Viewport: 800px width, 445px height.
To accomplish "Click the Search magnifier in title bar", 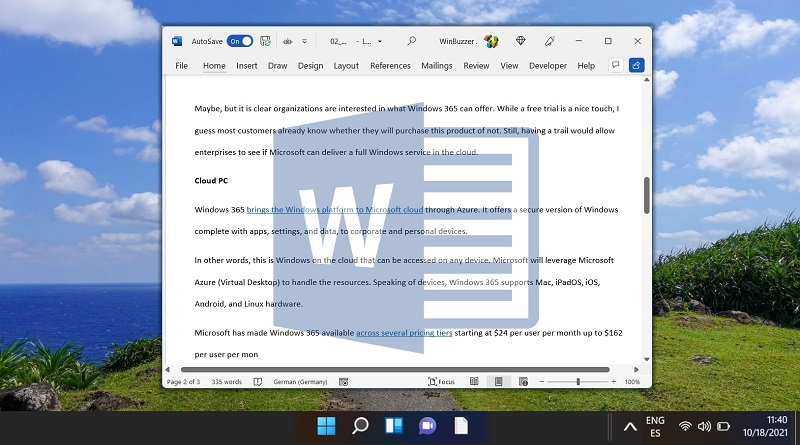I will coord(411,41).
